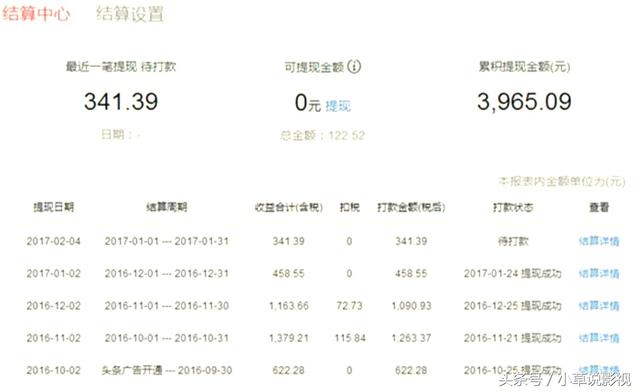Click the tax value 72.73
640x392 pixels.
349,306
